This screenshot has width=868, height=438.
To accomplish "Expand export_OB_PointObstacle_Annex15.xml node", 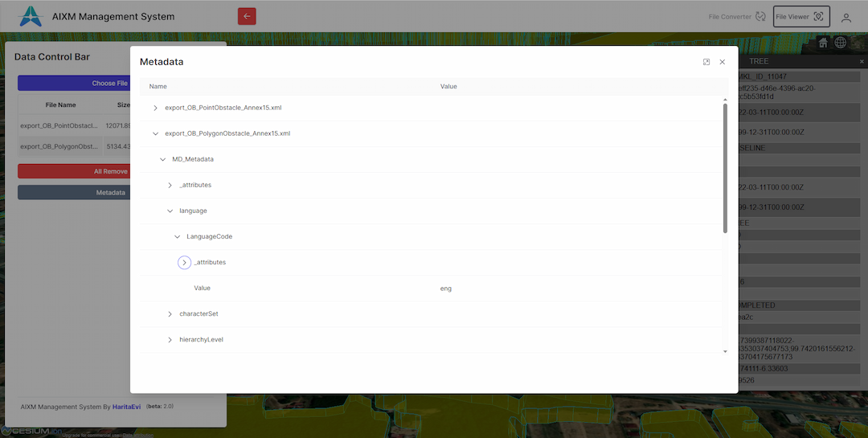I will coord(155,108).
